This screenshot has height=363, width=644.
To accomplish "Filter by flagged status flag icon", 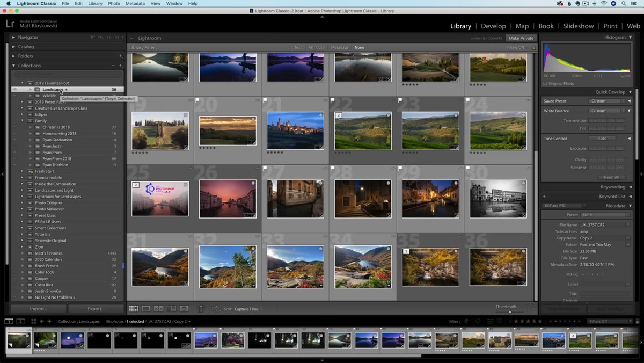I will (466, 321).
